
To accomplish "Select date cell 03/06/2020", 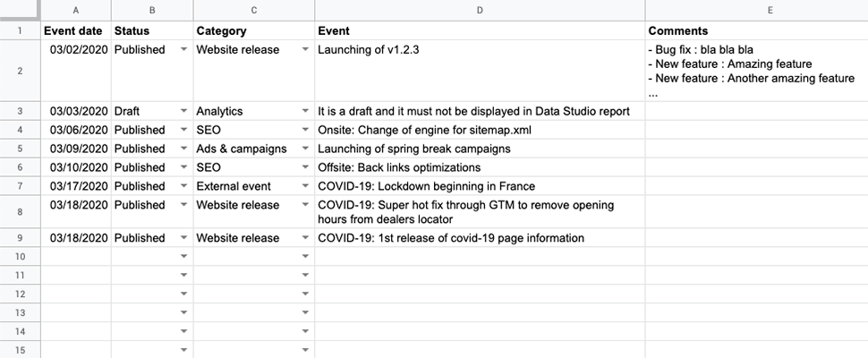I will pyautogui.click(x=76, y=130).
